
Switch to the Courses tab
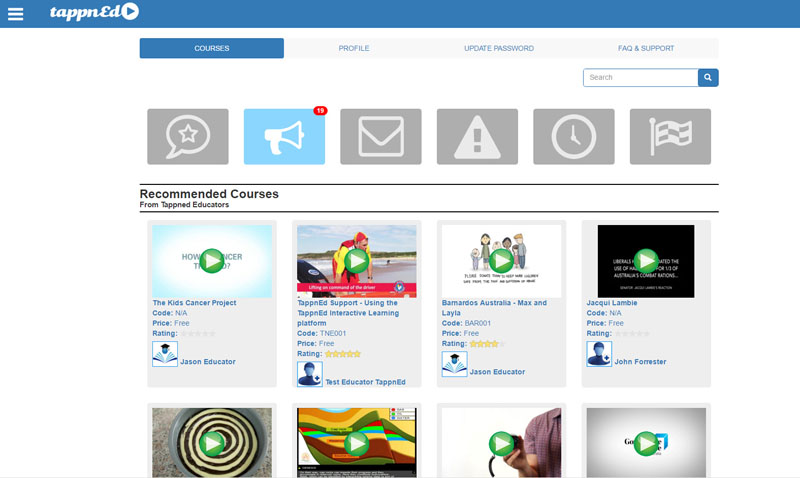pos(211,48)
